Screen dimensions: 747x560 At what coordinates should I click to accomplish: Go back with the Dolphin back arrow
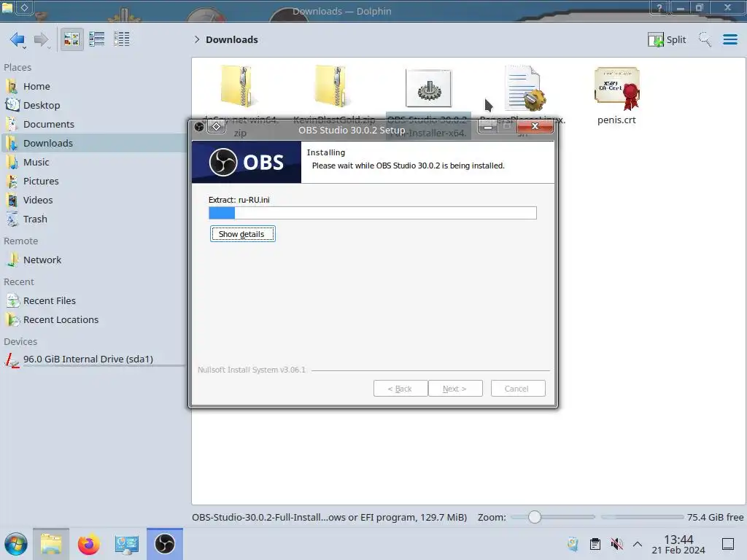[x=18, y=39]
